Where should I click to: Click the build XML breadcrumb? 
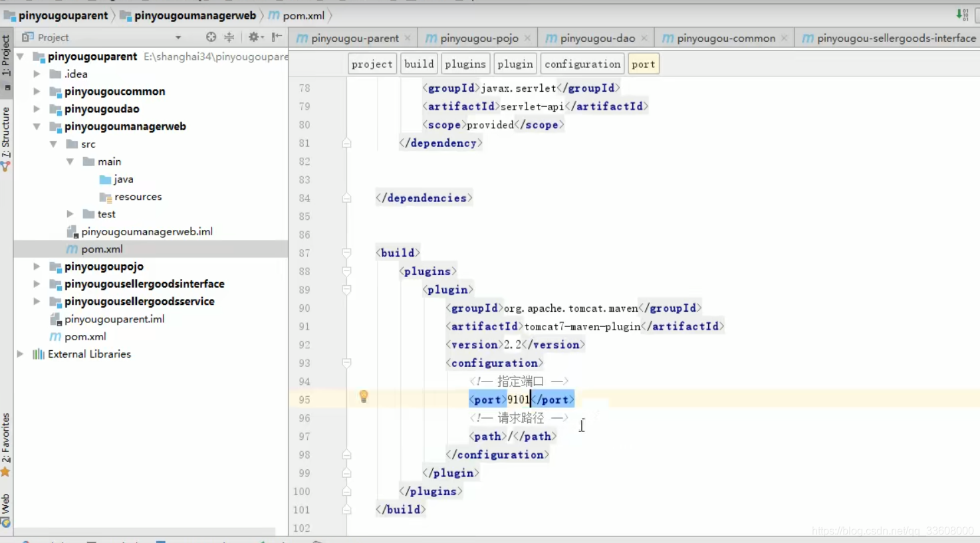[419, 64]
